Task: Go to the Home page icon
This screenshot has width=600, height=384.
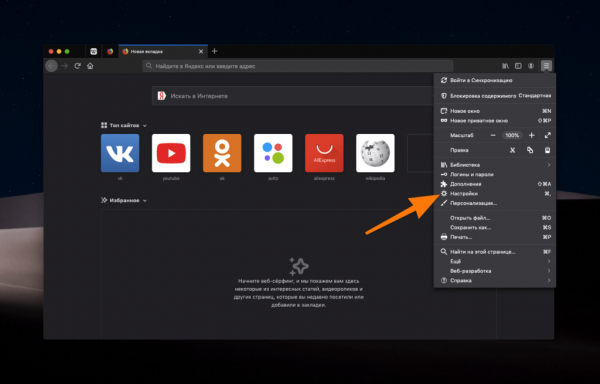Action: point(90,66)
